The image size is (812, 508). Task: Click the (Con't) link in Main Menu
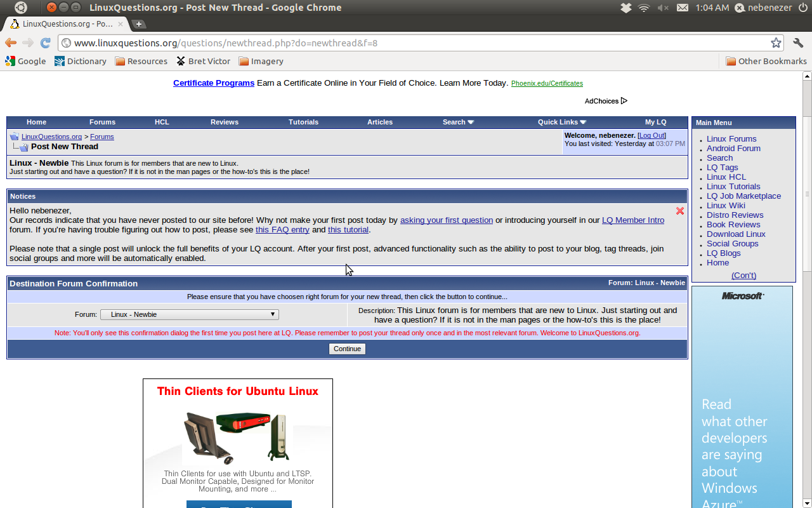click(x=743, y=275)
